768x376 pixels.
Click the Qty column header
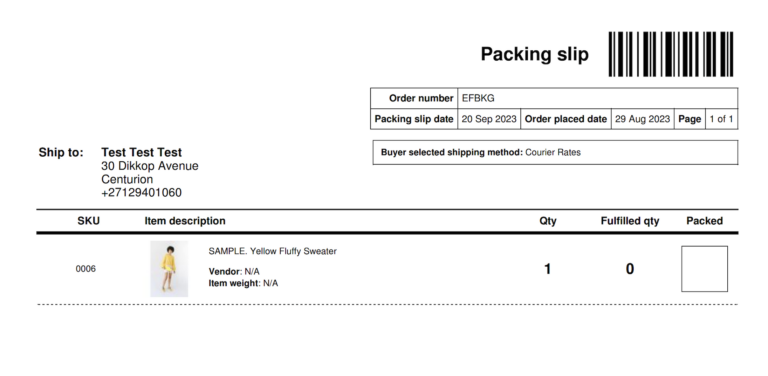548,221
